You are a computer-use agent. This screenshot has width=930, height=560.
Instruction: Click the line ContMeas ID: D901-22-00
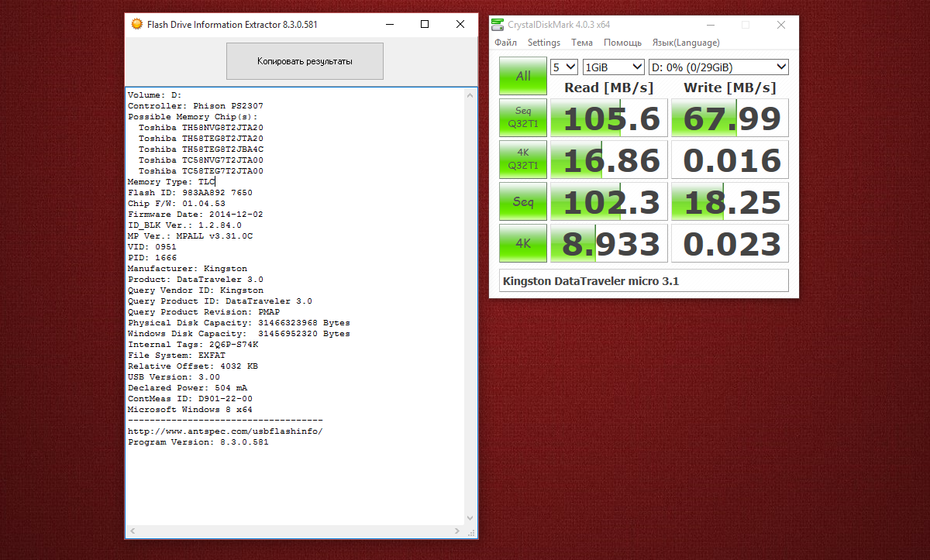(190, 398)
